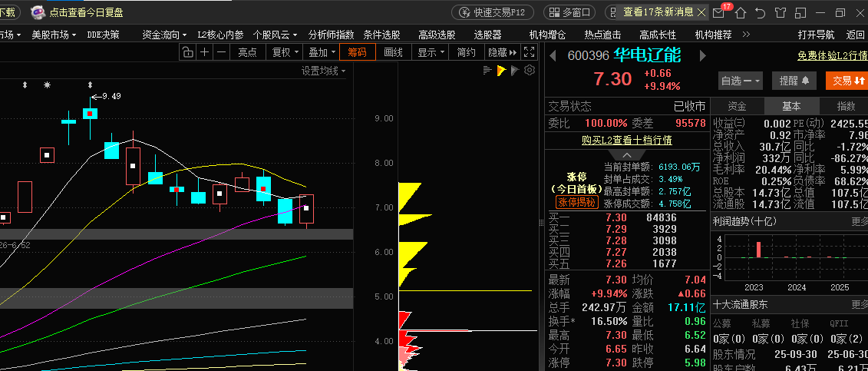
Task: Switch to 基本 tab
Action: click(791, 106)
